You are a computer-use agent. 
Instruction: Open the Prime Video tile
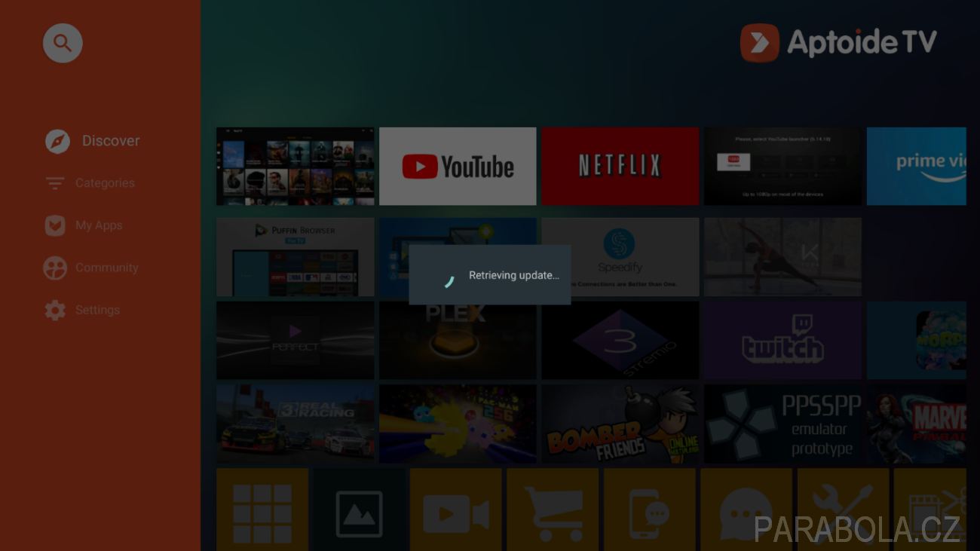click(916, 166)
